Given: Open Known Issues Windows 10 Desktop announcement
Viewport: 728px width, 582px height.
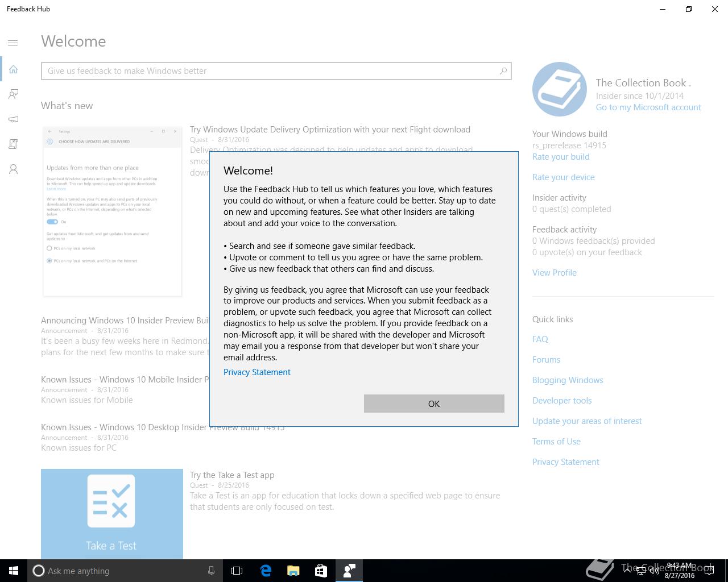Looking at the screenshot, I should click(x=163, y=427).
